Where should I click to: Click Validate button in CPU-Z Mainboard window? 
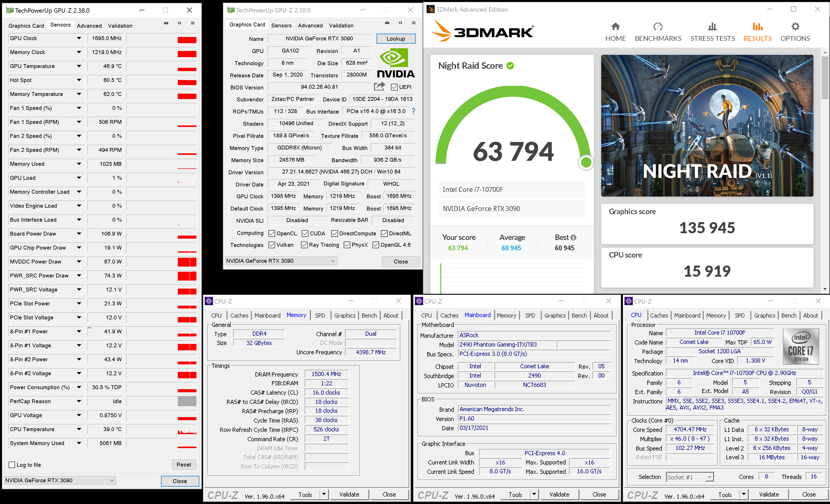(x=560, y=495)
